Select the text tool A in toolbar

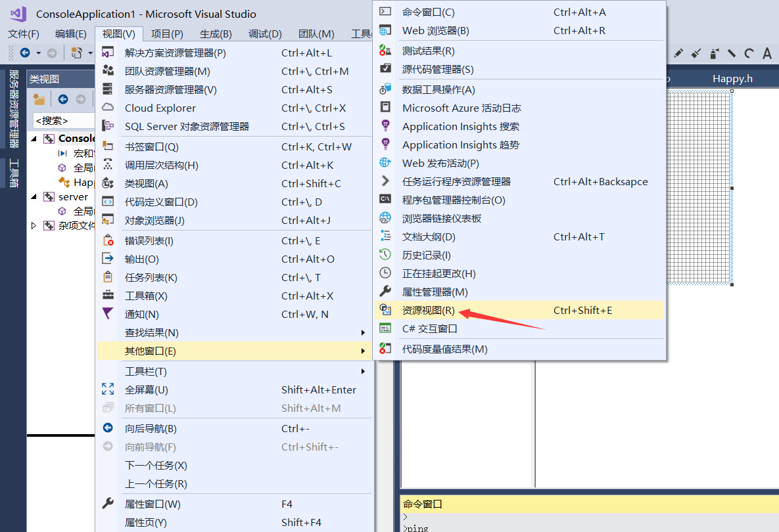[x=767, y=53]
